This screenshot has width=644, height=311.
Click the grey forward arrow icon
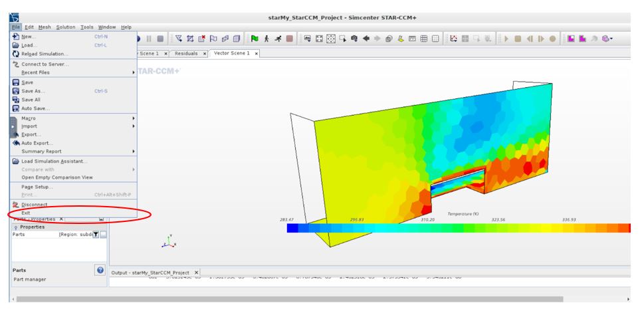[x=377, y=39]
